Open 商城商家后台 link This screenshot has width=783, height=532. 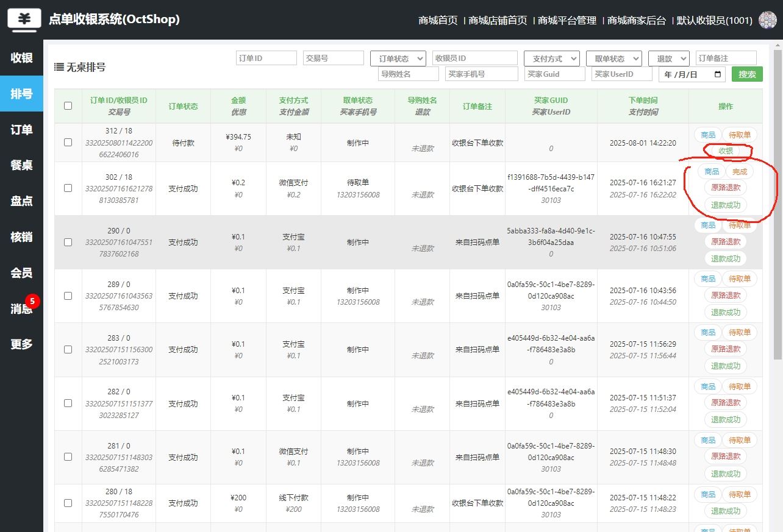637,20
